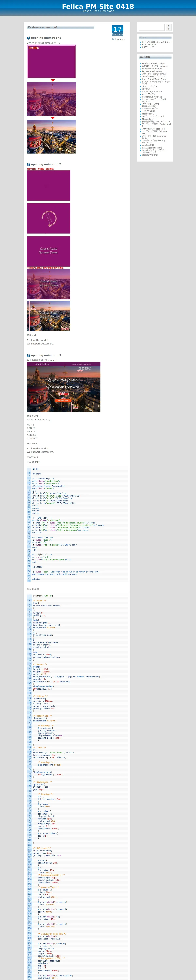This screenshot has width=196, height=980.
Task: Click the html(09/17) label
Action: 33,462
